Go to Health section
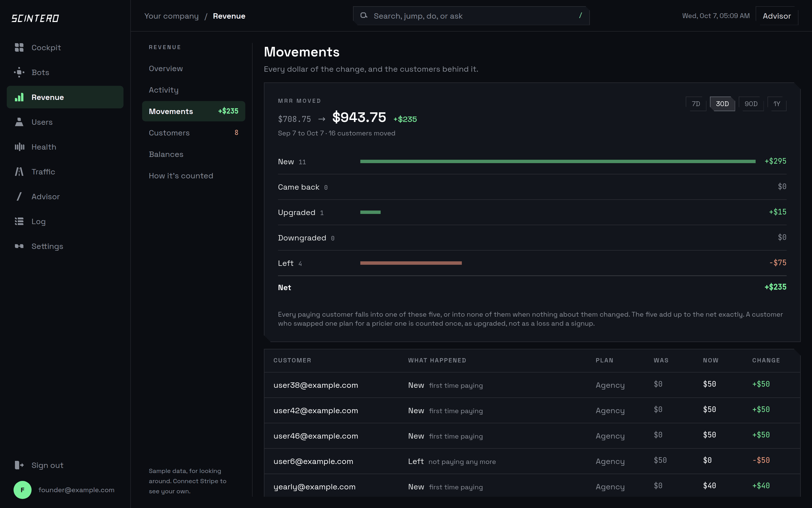 click(65, 147)
